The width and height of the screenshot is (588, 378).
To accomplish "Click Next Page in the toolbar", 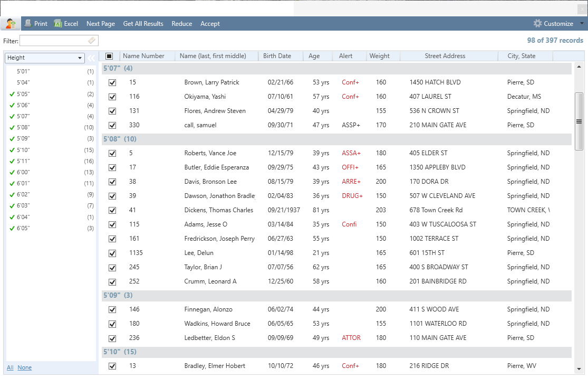I will click(x=100, y=24).
